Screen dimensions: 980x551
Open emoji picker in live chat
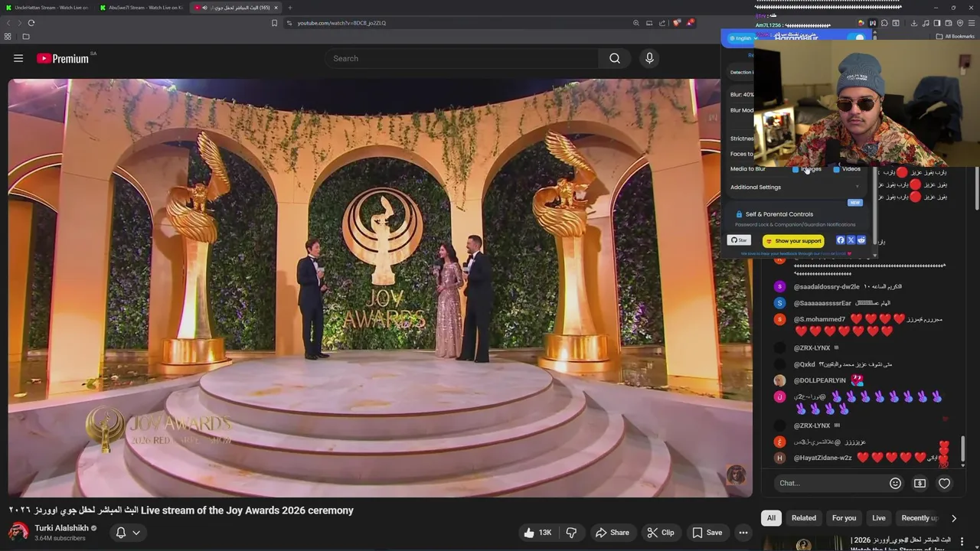895,483
